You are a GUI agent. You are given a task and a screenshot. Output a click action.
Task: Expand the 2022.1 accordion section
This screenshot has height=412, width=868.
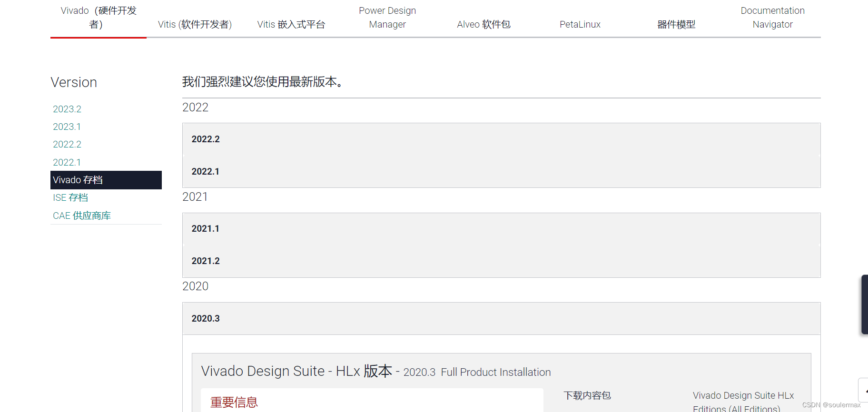pos(501,171)
